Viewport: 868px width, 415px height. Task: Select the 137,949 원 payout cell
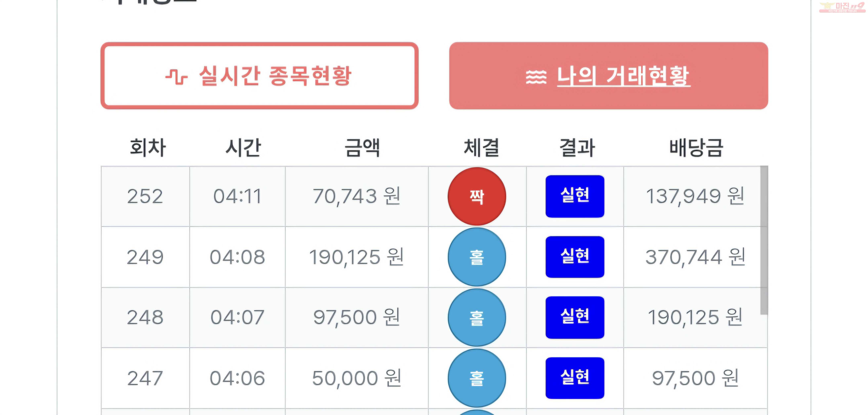click(695, 196)
